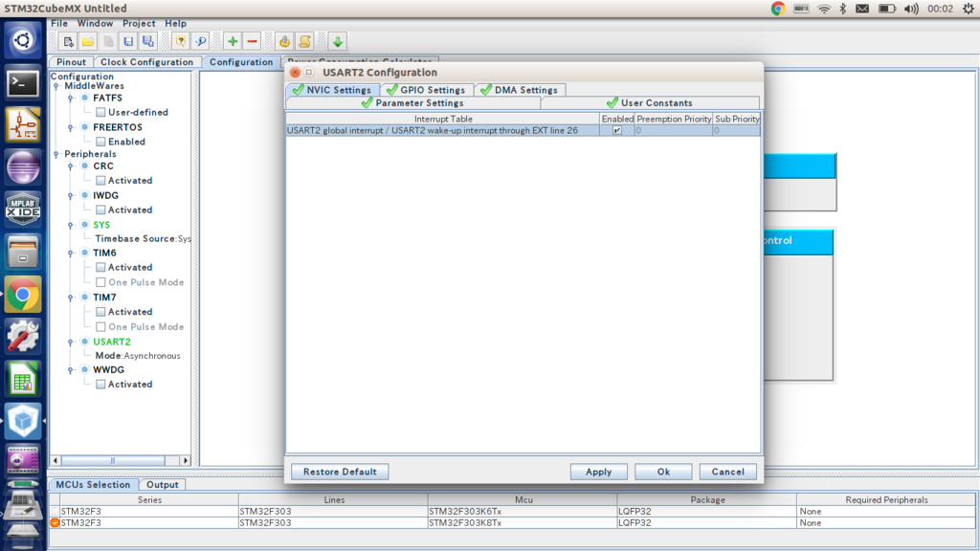Click the Save As toolbar icon

(148, 42)
